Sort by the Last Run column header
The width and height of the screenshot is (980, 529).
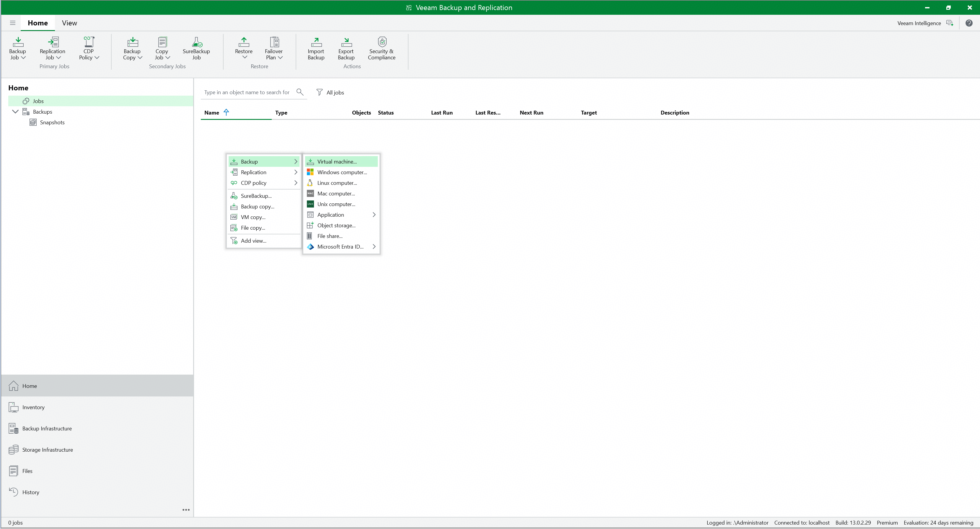(442, 112)
